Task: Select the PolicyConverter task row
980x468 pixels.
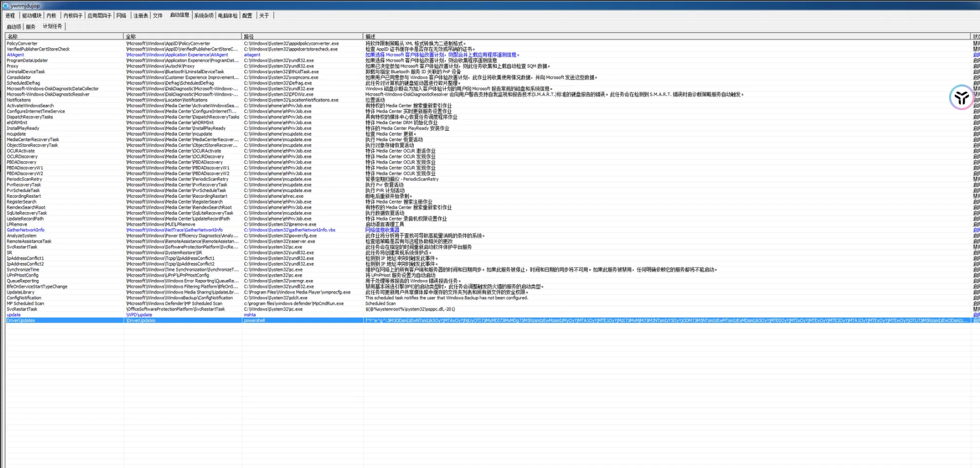Action: 492,43
